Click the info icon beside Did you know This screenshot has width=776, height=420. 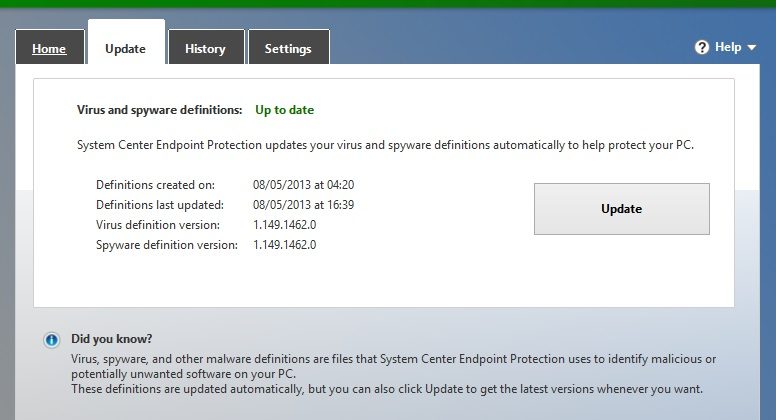[x=52, y=340]
